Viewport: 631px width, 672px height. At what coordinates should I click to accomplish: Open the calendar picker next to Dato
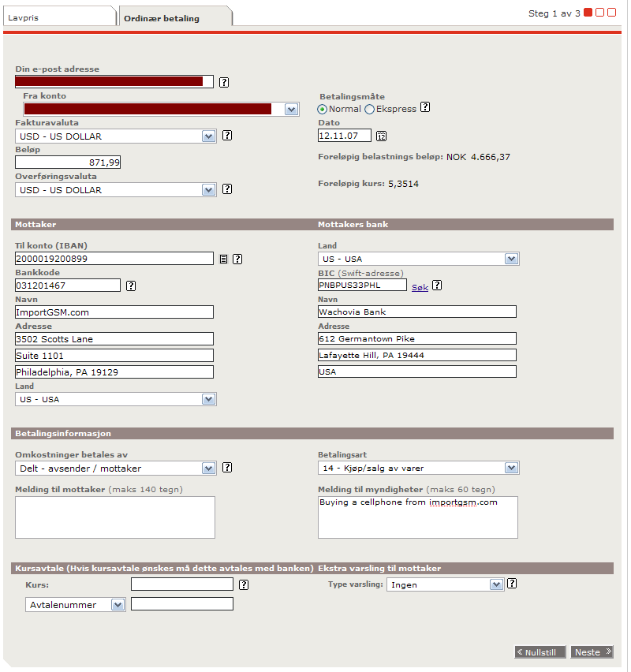381,136
